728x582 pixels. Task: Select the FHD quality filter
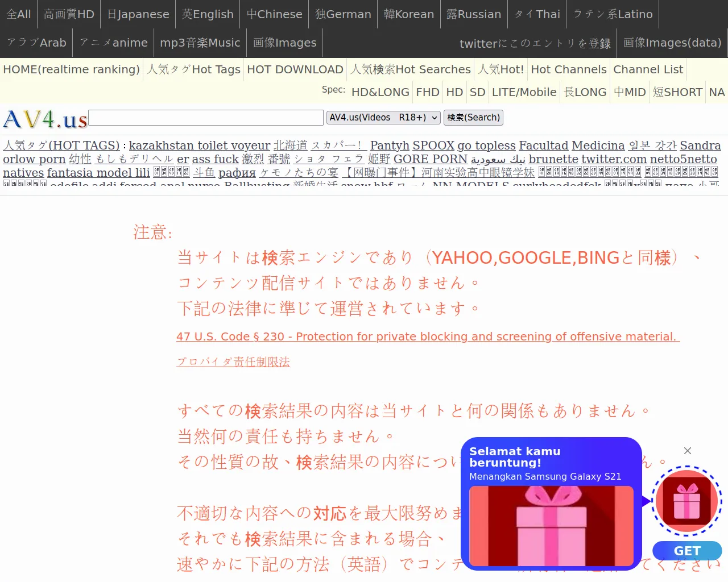[x=427, y=92]
